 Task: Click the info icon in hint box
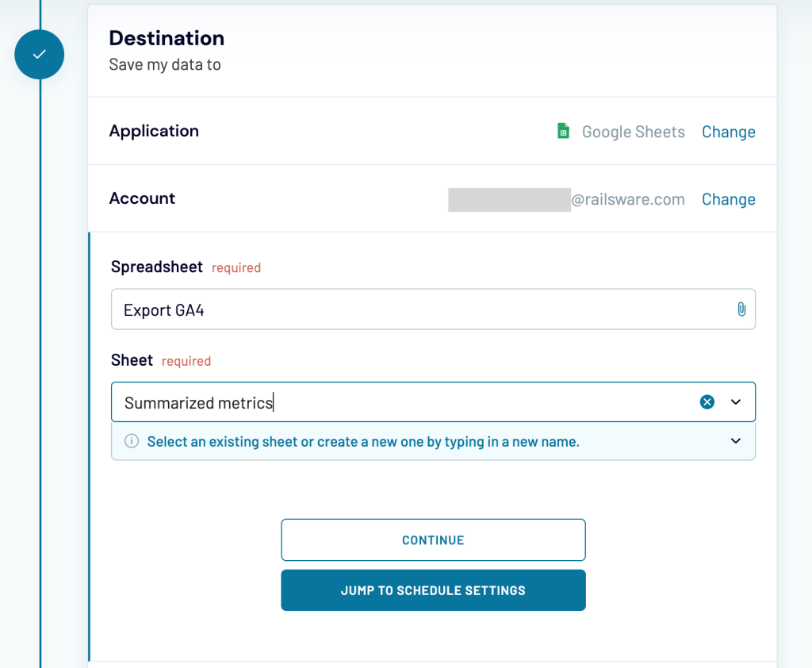tap(132, 441)
